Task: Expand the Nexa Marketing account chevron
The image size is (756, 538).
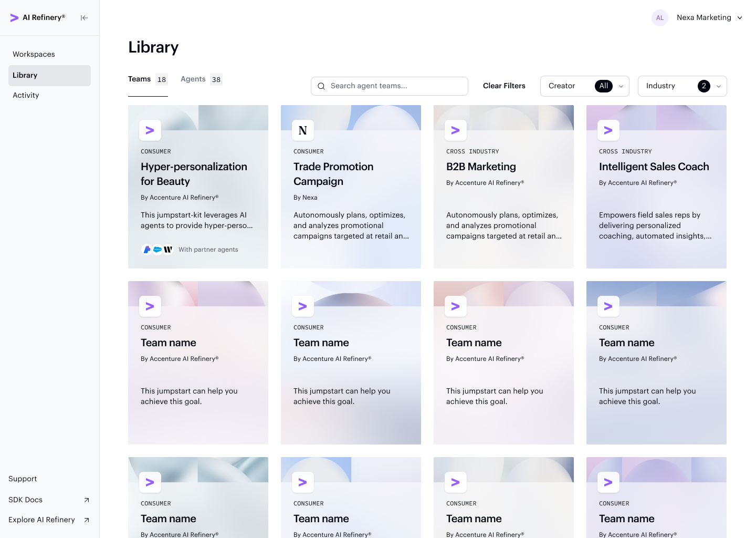Action: pyautogui.click(x=740, y=18)
